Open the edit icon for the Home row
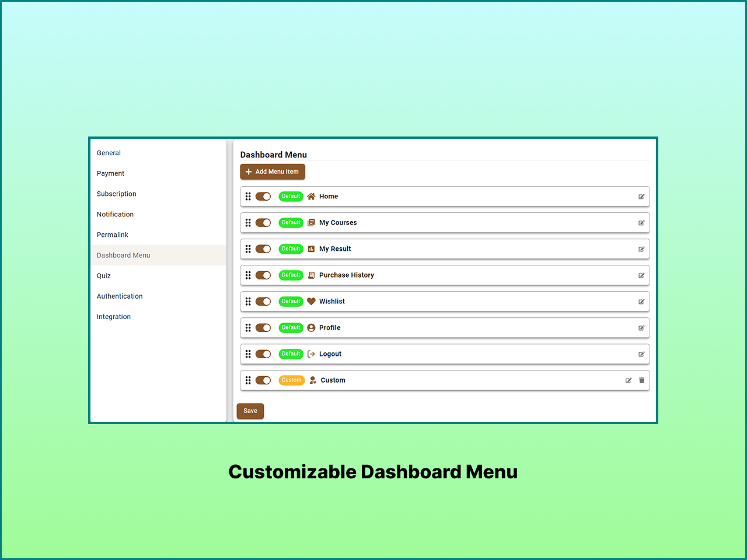 (x=641, y=197)
